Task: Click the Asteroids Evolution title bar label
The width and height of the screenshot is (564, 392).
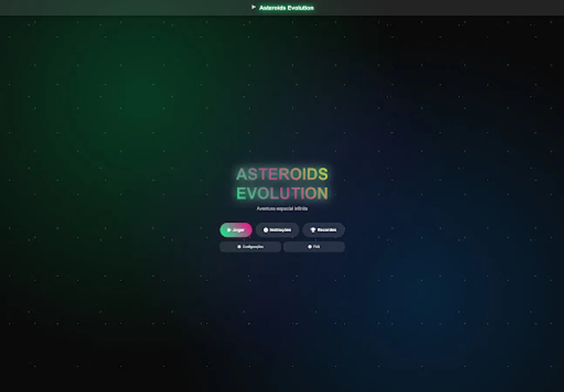Action: point(286,8)
